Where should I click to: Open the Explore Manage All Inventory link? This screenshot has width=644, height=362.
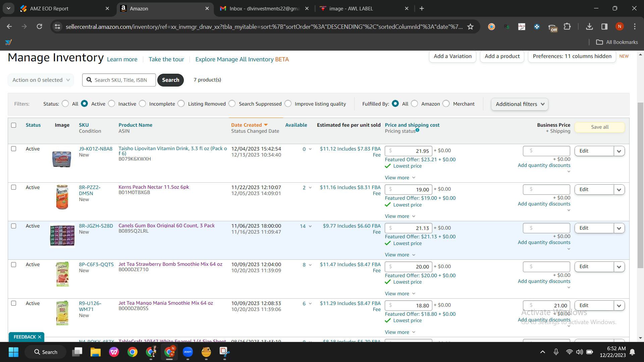click(x=242, y=59)
